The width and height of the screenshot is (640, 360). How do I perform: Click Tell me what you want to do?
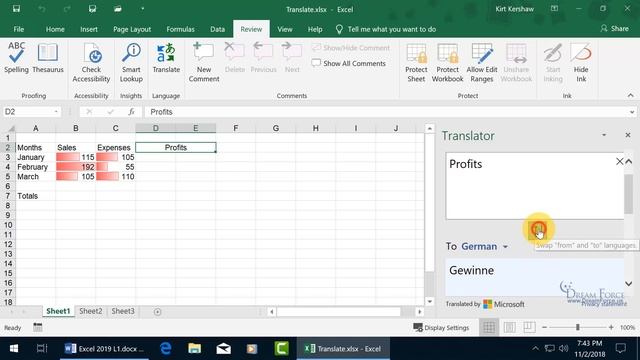pyautogui.click(x=386, y=29)
